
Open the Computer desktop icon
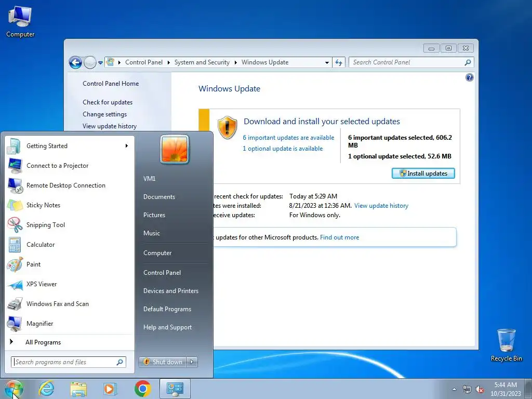(x=20, y=22)
